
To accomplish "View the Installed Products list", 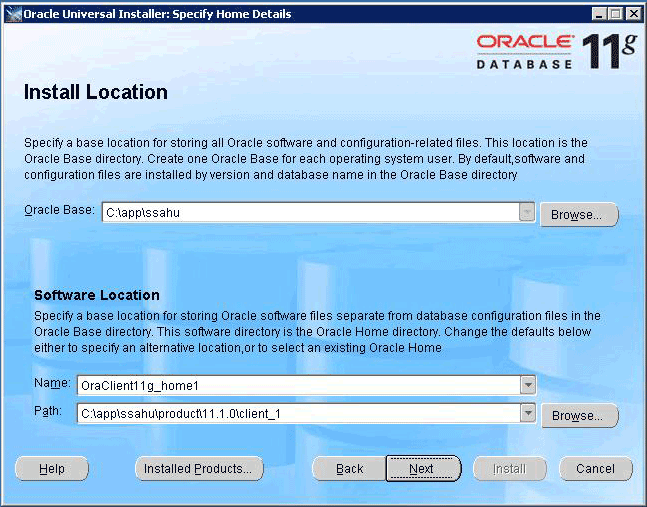I will [199, 469].
